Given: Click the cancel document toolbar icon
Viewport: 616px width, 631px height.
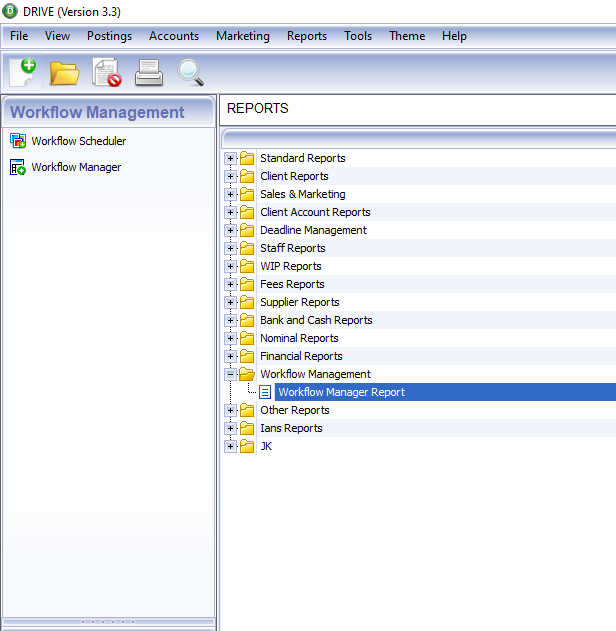Looking at the screenshot, I should pyautogui.click(x=107, y=72).
